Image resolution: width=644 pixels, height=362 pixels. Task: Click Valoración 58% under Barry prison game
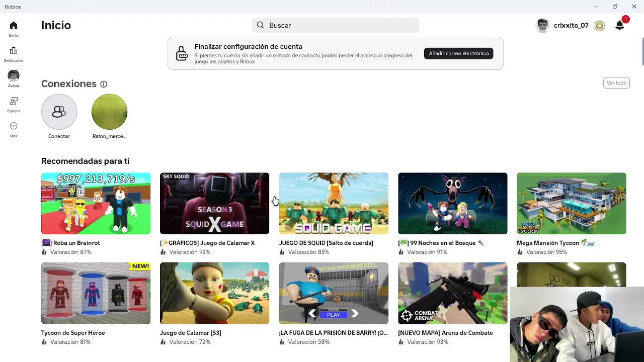[x=309, y=342]
